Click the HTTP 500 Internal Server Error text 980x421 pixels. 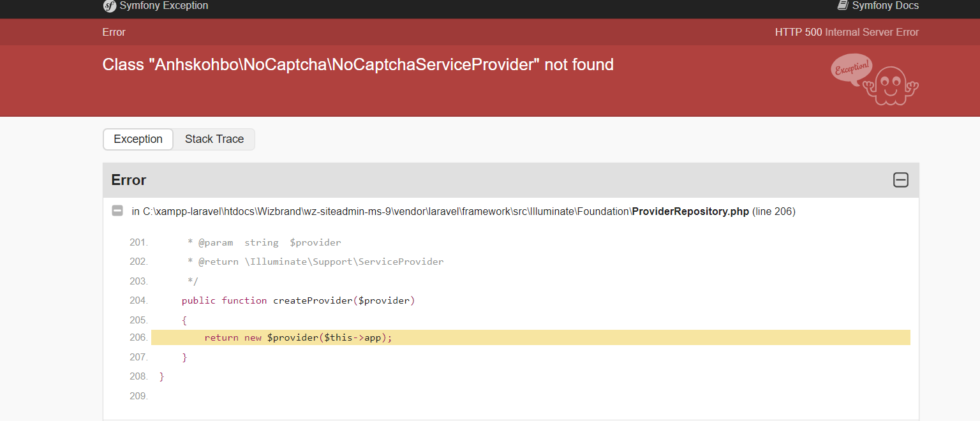[847, 32]
